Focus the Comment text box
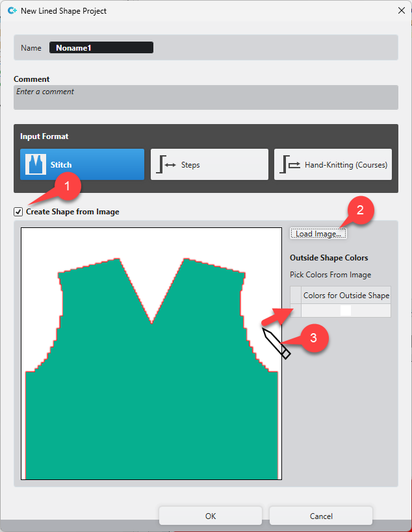412x532 pixels. 205,97
